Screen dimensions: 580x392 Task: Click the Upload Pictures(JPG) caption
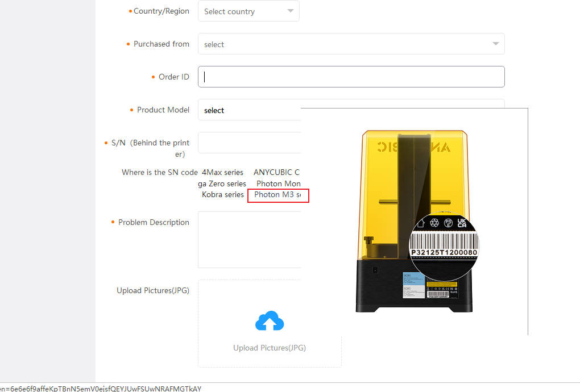click(270, 348)
